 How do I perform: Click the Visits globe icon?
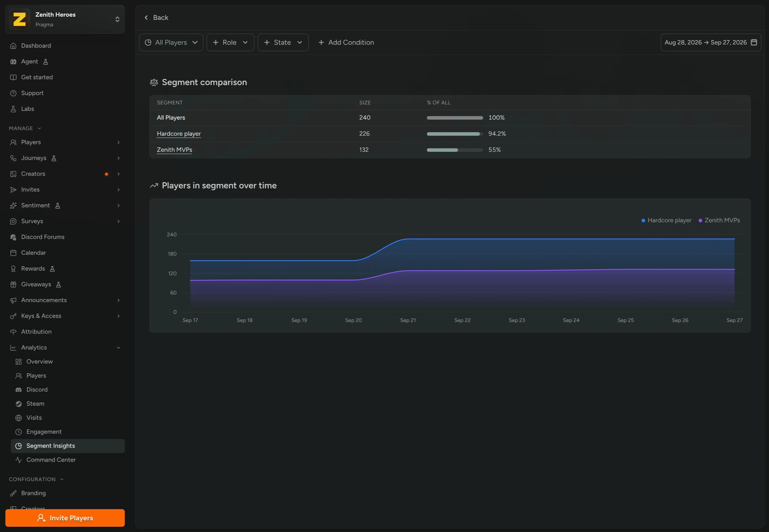(19, 418)
